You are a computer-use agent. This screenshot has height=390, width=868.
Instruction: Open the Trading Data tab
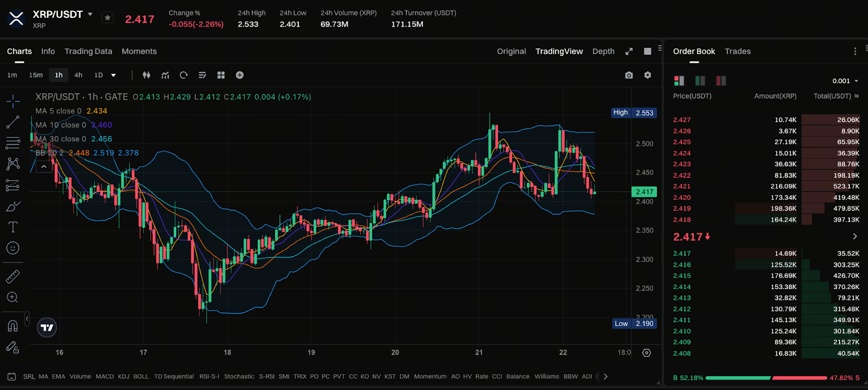tap(88, 52)
